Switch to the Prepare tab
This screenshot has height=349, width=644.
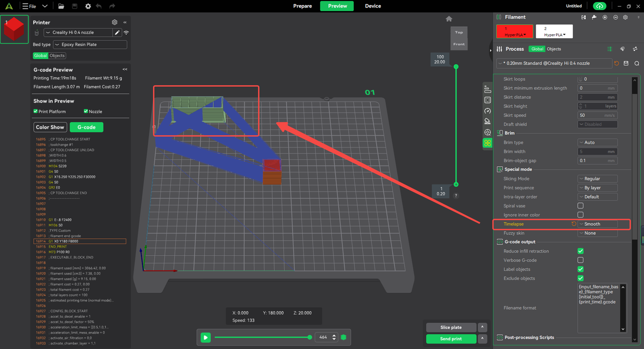click(x=302, y=6)
